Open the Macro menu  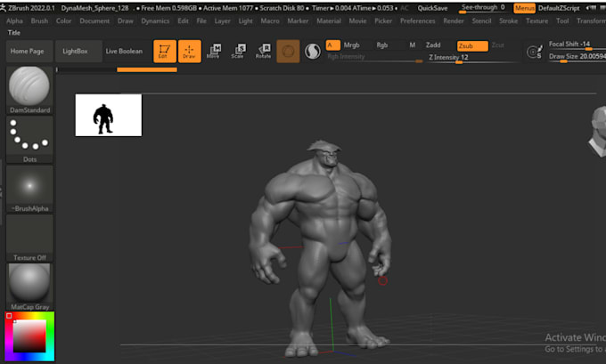coord(270,20)
